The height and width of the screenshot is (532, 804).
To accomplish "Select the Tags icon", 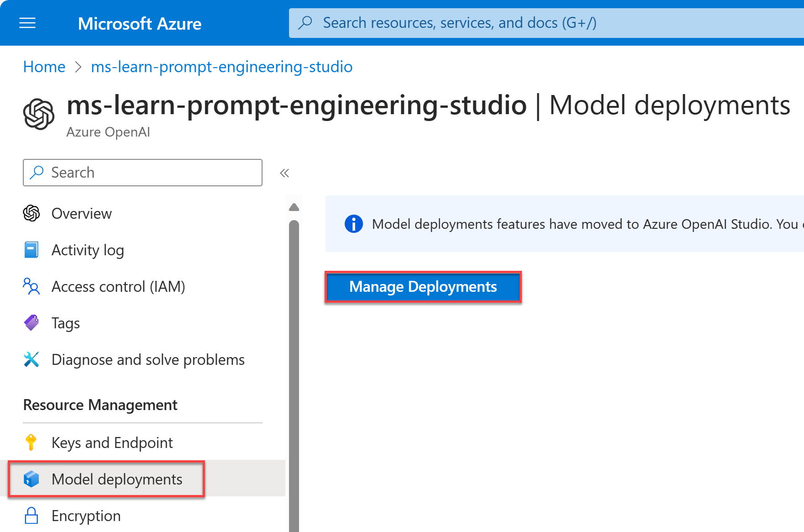I will click(31, 323).
